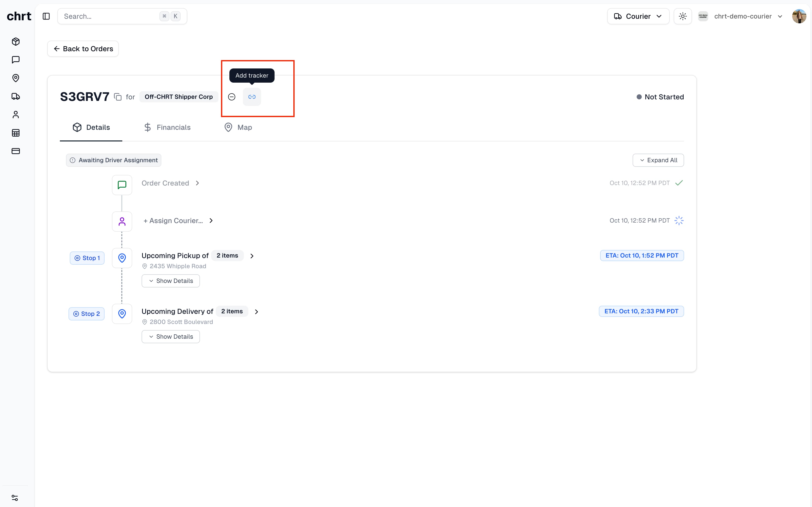Show Details for the Upcoming Pickup stop
812x507 pixels.
point(171,281)
